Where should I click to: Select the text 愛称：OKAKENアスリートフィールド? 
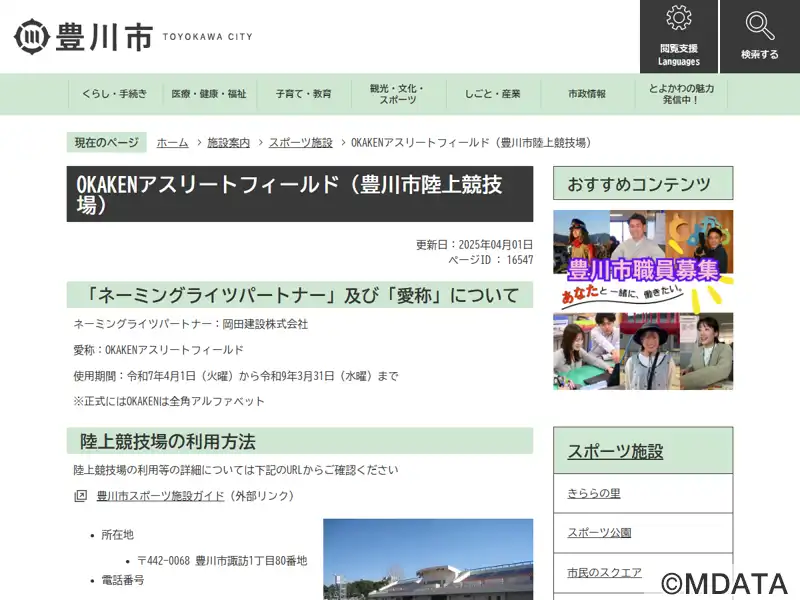click(x=159, y=350)
